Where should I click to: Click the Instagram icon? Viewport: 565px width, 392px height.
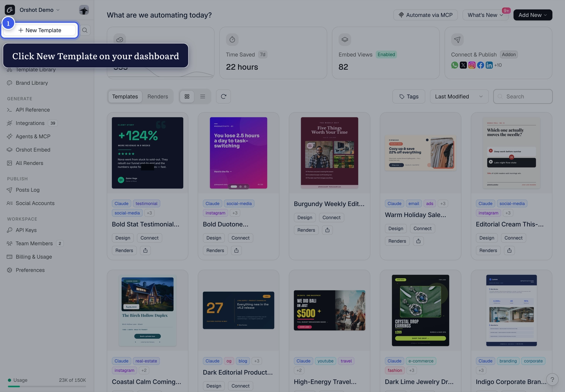pyautogui.click(x=472, y=65)
